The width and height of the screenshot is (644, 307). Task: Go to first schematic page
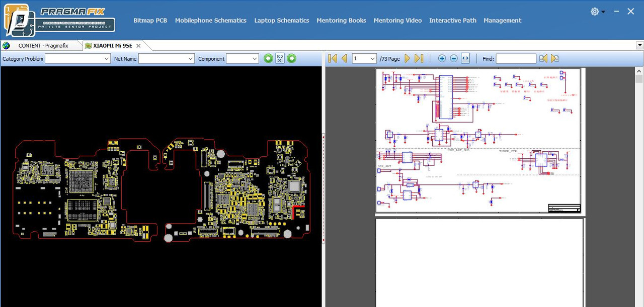coord(333,58)
